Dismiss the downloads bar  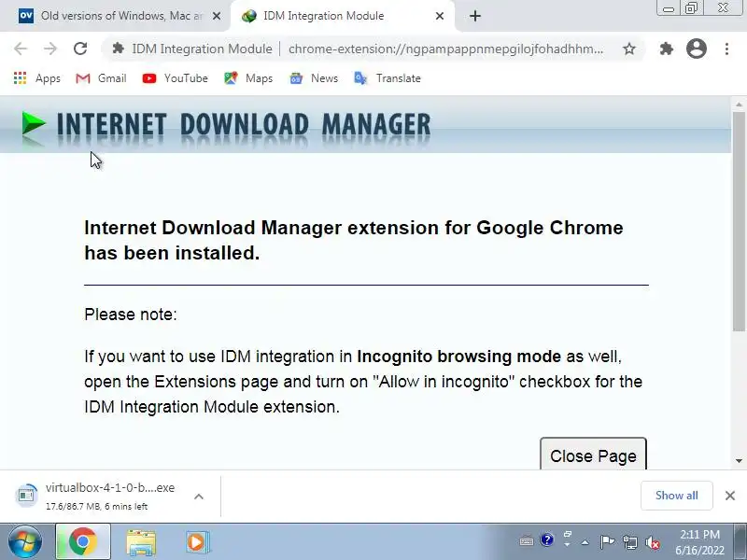730,496
